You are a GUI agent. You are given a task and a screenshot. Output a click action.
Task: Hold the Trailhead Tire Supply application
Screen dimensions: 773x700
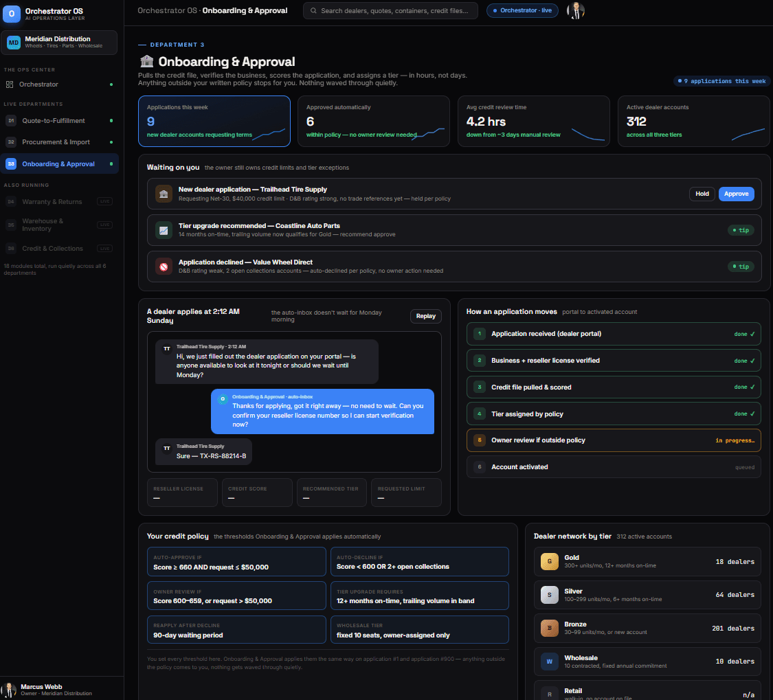pyautogui.click(x=702, y=194)
